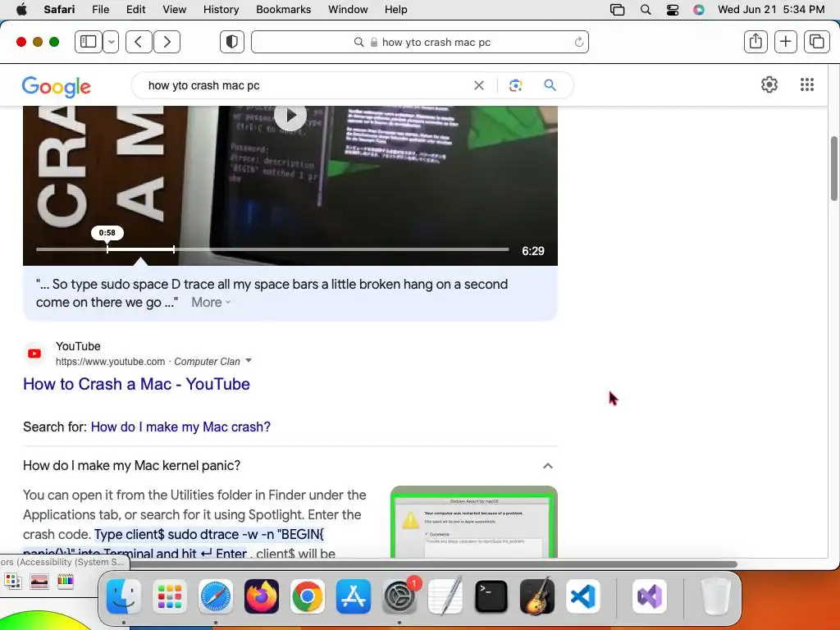
Task: Open Visual Studio Code from Dock
Action: 583,596
